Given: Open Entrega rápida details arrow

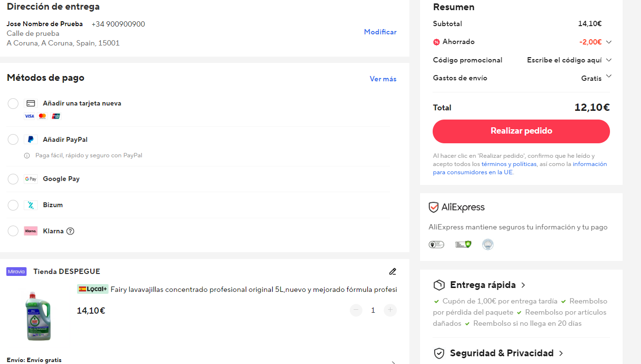Looking at the screenshot, I should pos(523,285).
